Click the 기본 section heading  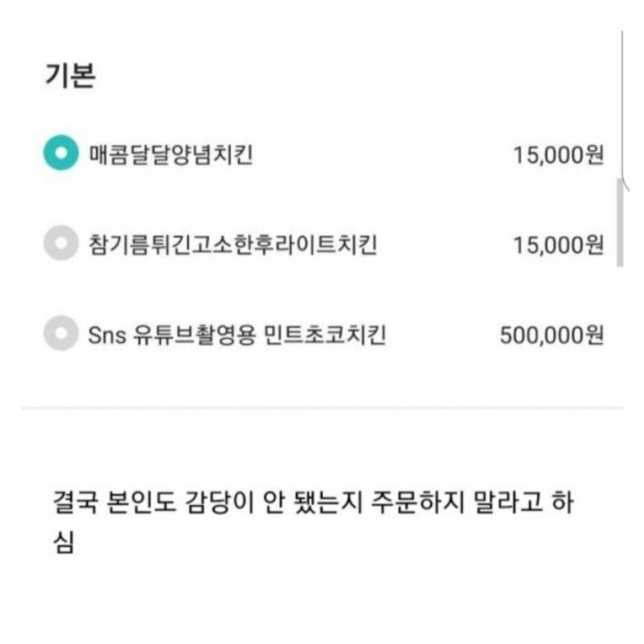(x=69, y=75)
